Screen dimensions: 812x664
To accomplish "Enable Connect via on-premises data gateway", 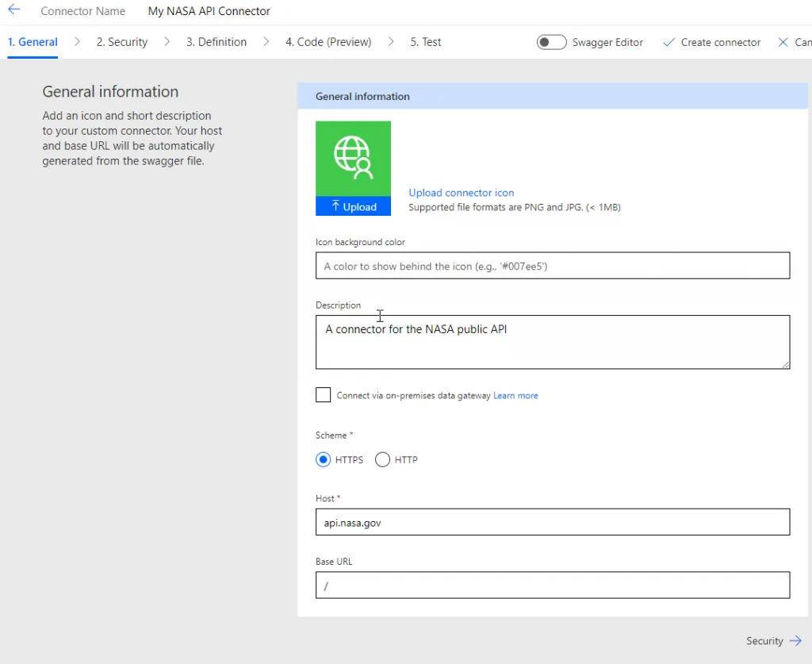I will 324,395.
